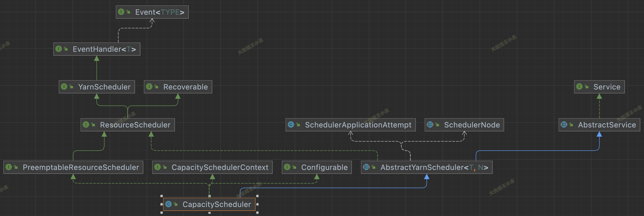The height and width of the screenshot is (216, 644).
Task: Click top-right selection handle of CapacityScheduler
Action: [x=257, y=196]
